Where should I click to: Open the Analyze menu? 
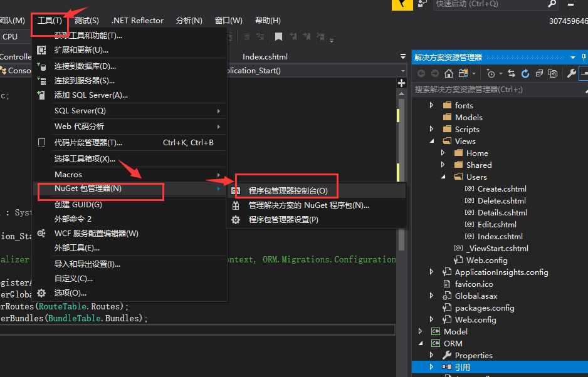[189, 20]
